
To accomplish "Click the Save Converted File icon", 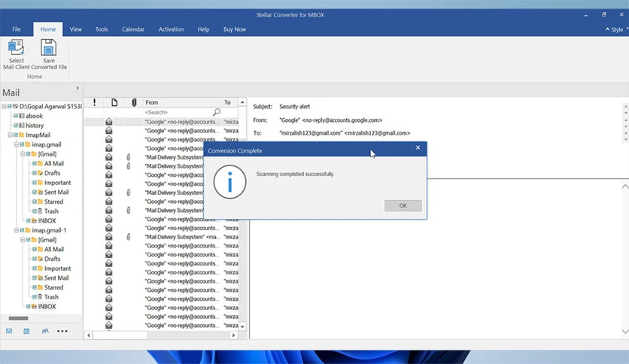I will coord(49,47).
